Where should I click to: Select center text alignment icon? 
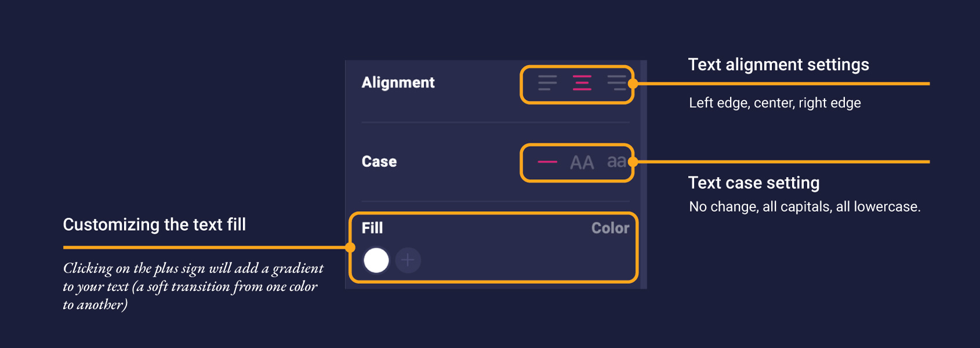[582, 83]
